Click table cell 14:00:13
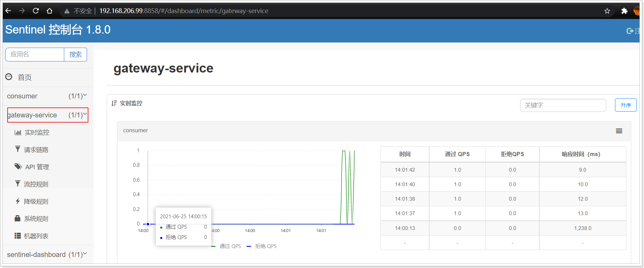644x268 pixels. [x=405, y=228]
